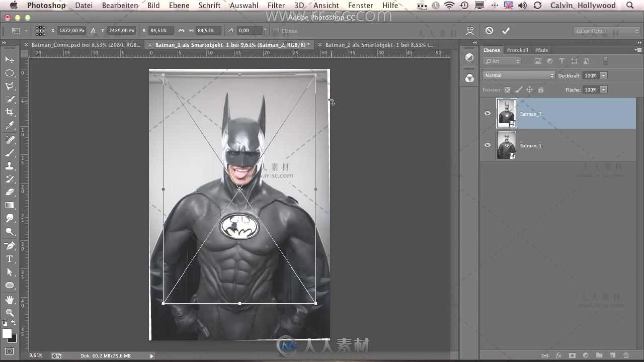Select the Eraser tool
Viewport: 644px width, 362px height.
point(10,192)
